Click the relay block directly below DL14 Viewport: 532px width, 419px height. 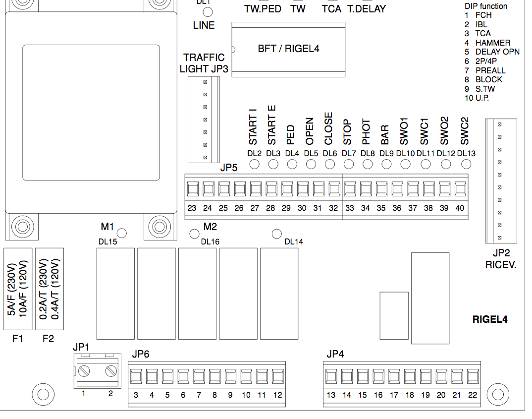tap(279, 294)
